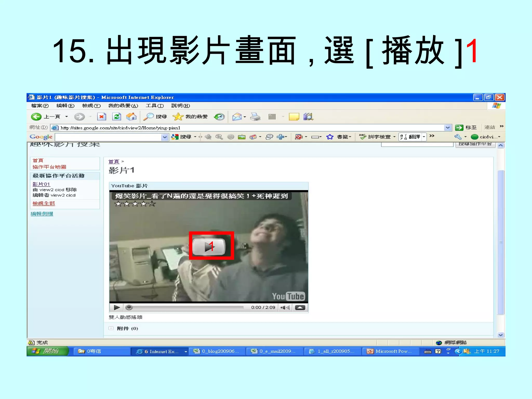Open the Mail button dropdown arrow
The width and height of the screenshot is (532, 399).
coord(245,117)
